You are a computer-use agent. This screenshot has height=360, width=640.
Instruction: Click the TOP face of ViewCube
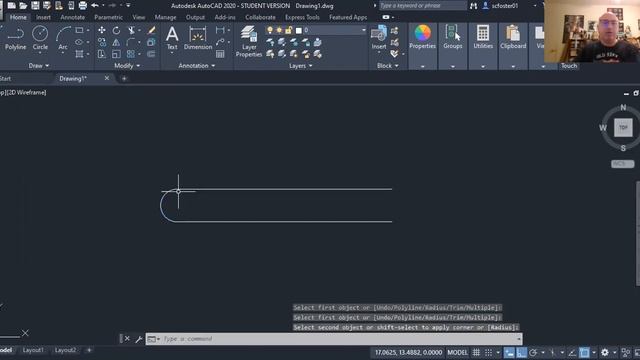623,127
